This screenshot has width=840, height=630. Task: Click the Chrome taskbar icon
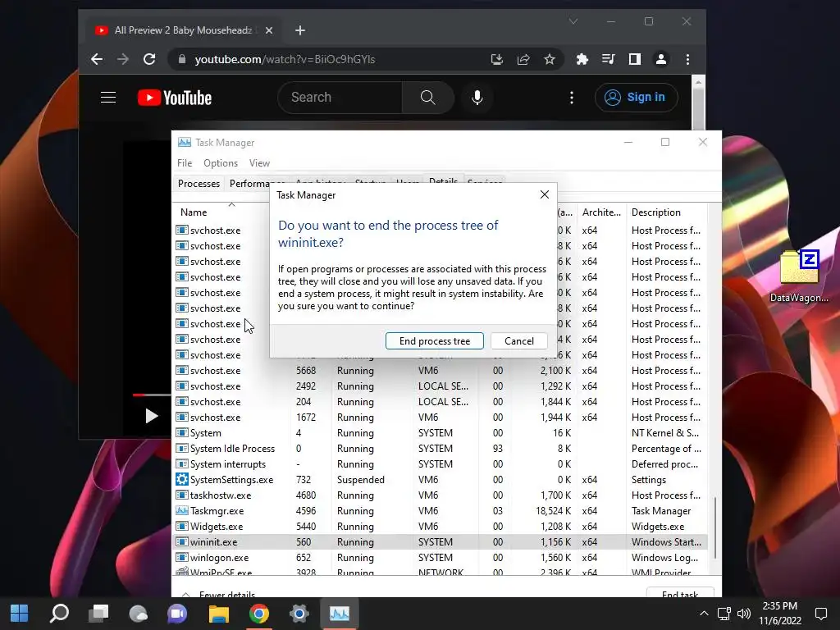(x=258, y=614)
